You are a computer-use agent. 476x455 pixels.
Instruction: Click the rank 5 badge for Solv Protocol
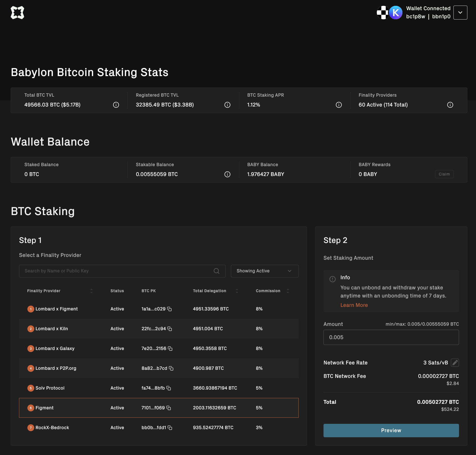(31, 388)
